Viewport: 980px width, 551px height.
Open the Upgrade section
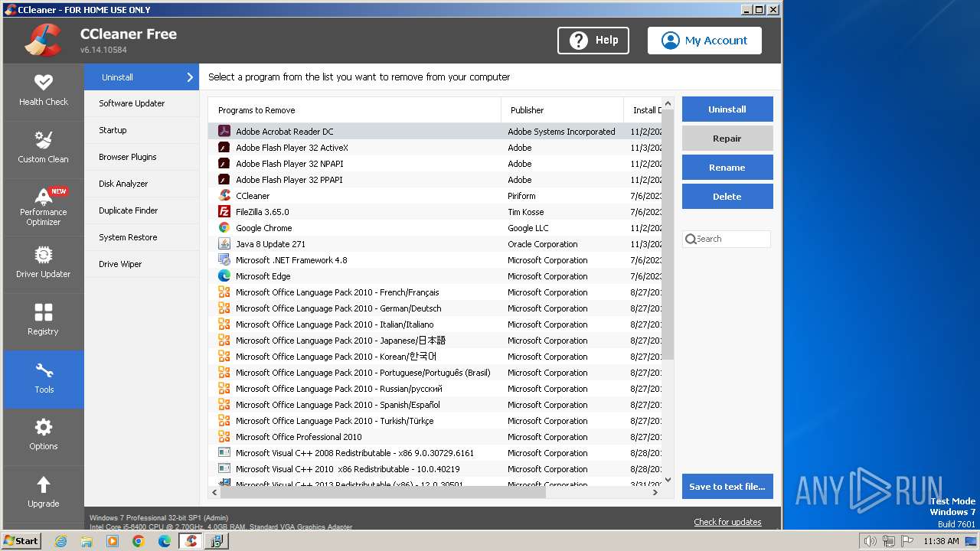[x=44, y=494]
